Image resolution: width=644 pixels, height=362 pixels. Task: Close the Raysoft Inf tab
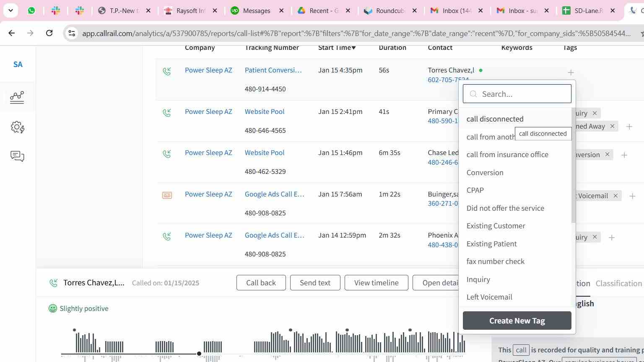(x=215, y=11)
